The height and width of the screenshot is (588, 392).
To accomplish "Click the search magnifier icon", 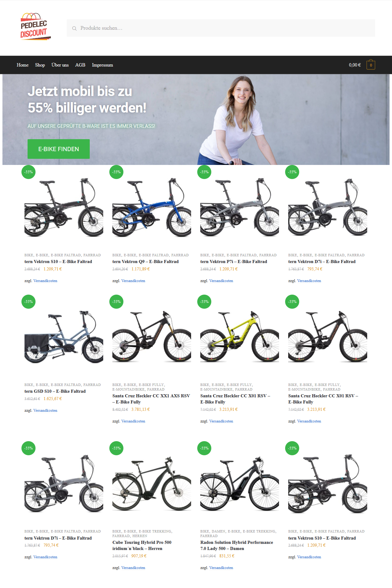I will click(x=74, y=28).
